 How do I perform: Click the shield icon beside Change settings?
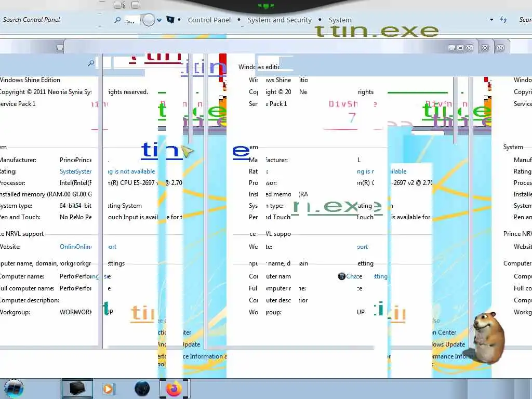click(342, 276)
